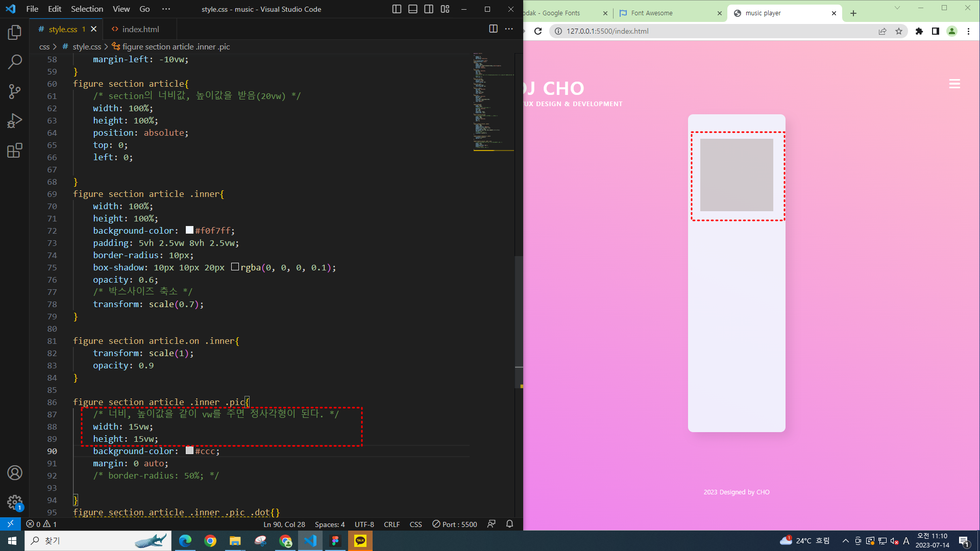Open the Selection menu
Image resolution: width=980 pixels, height=551 pixels.
(x=87, y=9)
